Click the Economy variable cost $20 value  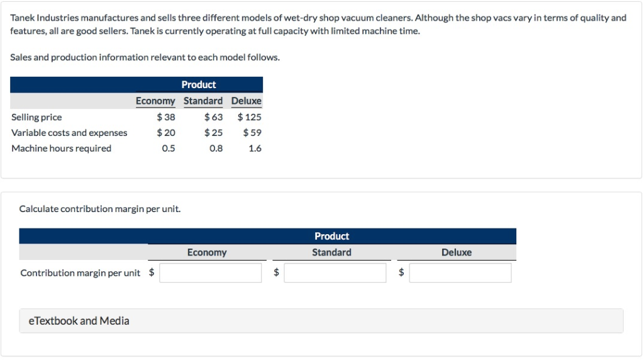pyautogui.click(x=166, y=133)
